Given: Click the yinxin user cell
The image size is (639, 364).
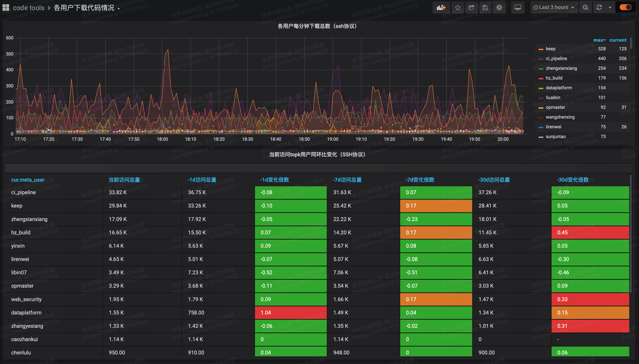Looking at the screenshot, I should tap(54, 246).
